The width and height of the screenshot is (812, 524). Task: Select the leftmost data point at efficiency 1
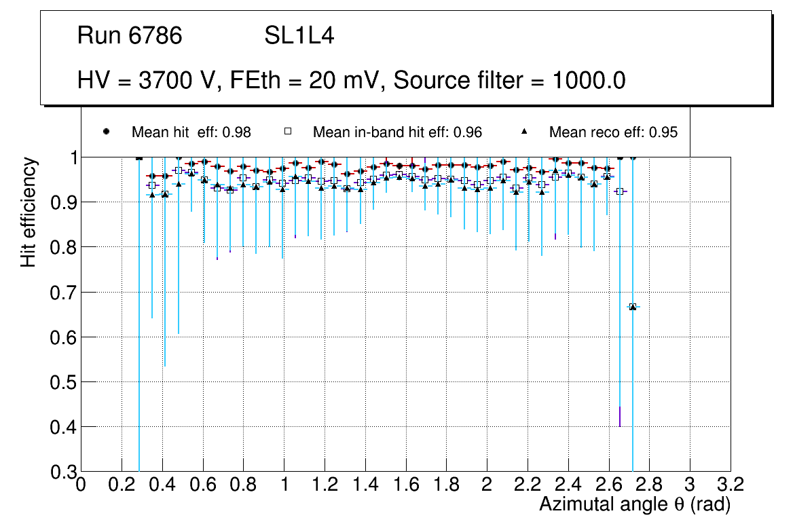point(139,157)
